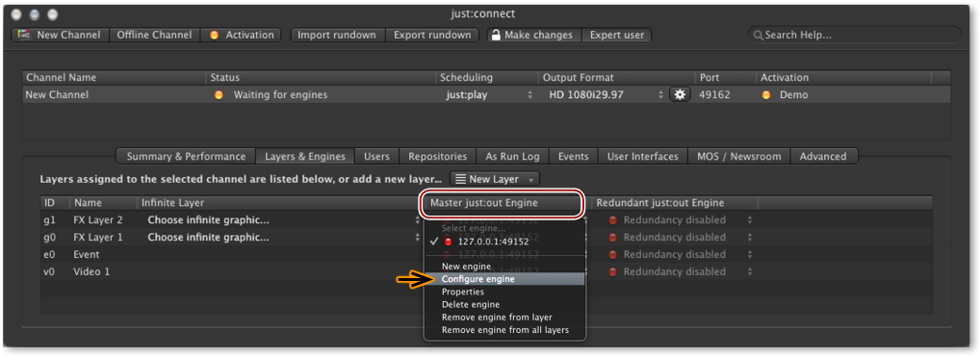Open the just:play Scheduling dropdown

coord(488,95)
